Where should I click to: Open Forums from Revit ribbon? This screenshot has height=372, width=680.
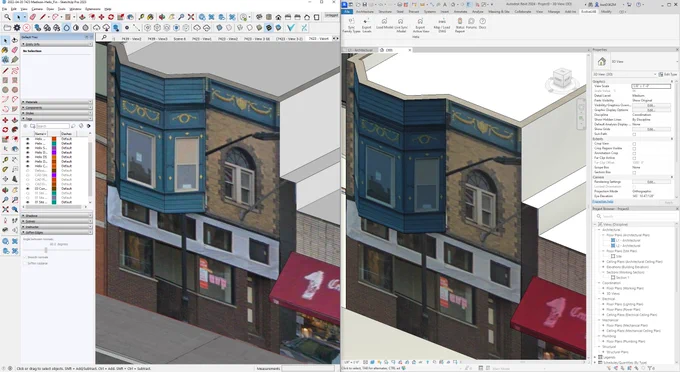click(x=471, y=24)
